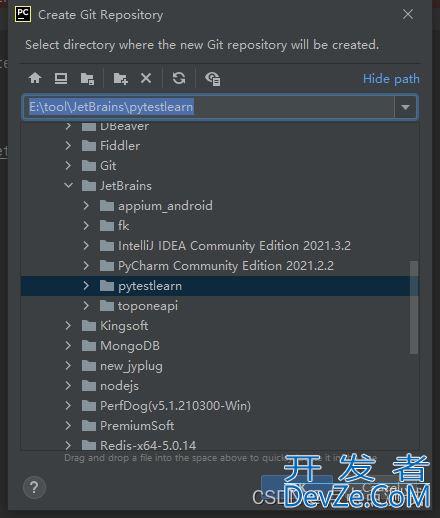Expand the Git folder chevron
The image size is (440, 518).
[x=68, y=166]
